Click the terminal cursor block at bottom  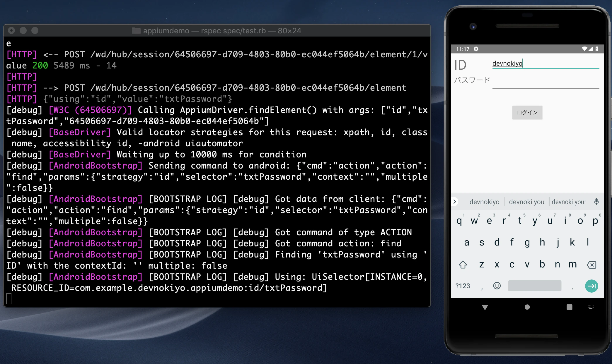pos(9,299)
